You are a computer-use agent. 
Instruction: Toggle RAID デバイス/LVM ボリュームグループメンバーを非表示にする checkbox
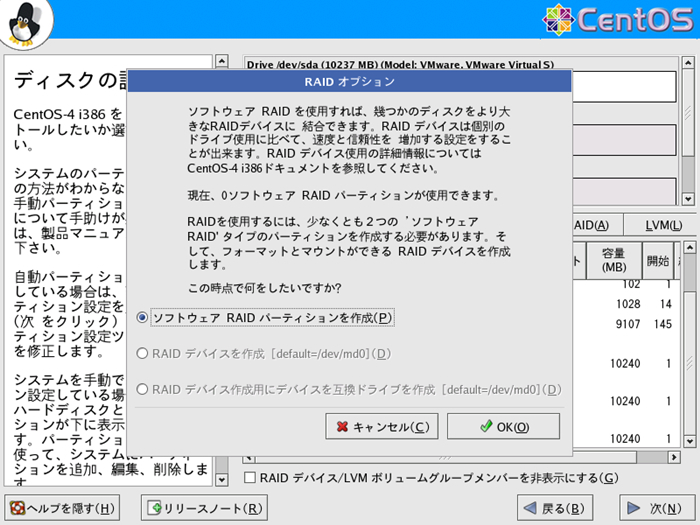coord(250,478)
